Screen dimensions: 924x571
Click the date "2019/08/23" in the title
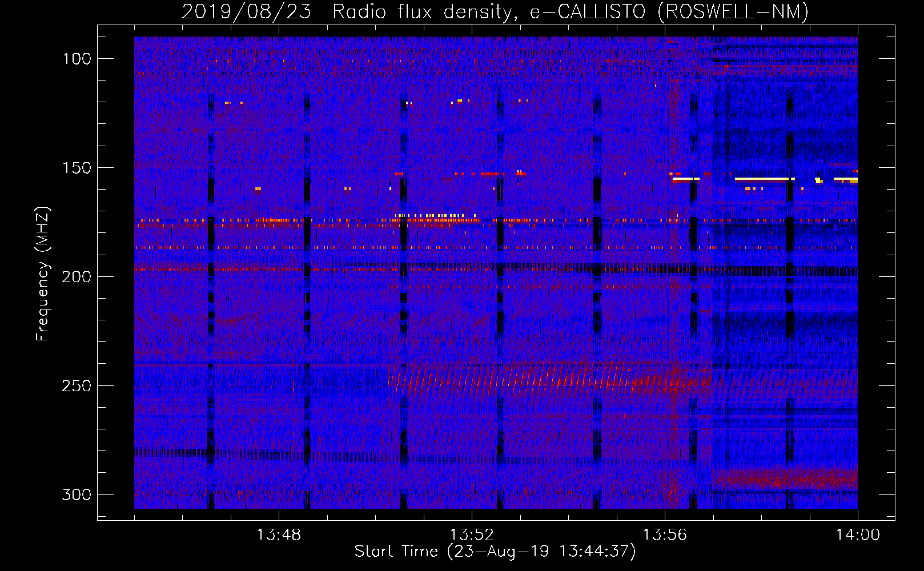247,11
